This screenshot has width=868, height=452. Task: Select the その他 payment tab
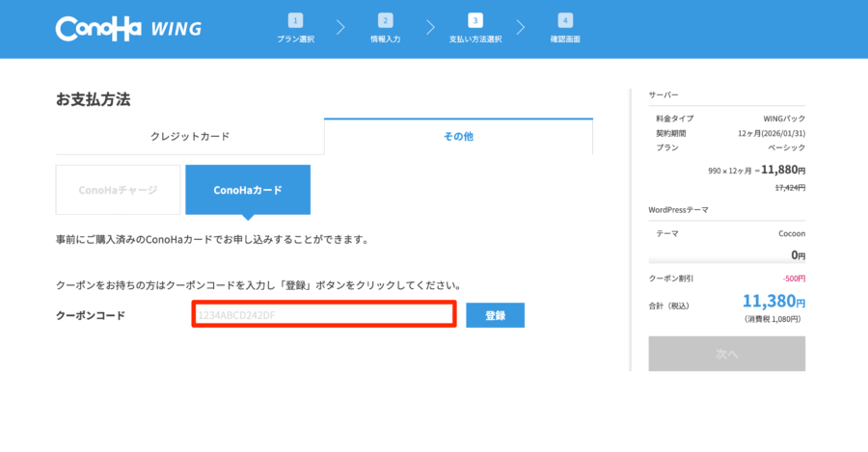[x=458, y=137]
